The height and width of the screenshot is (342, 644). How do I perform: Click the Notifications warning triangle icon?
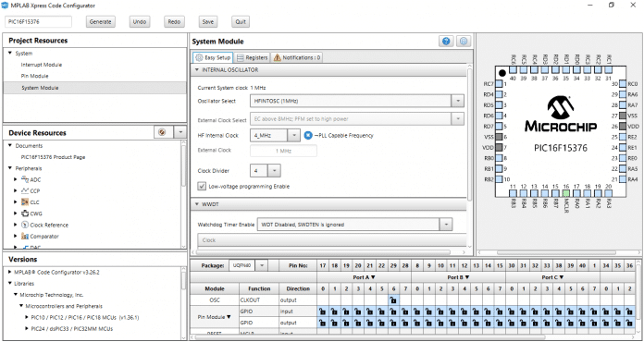(x=278, y=58)
